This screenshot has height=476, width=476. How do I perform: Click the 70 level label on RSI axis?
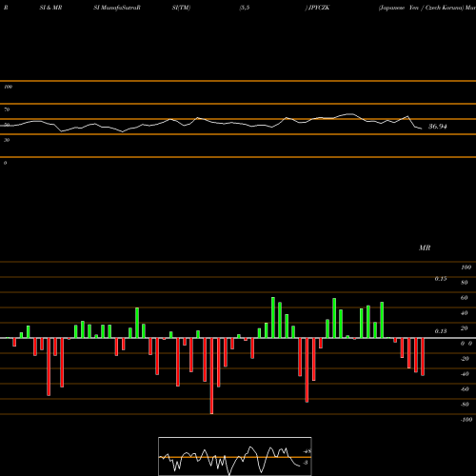click(x=7, y=109)
